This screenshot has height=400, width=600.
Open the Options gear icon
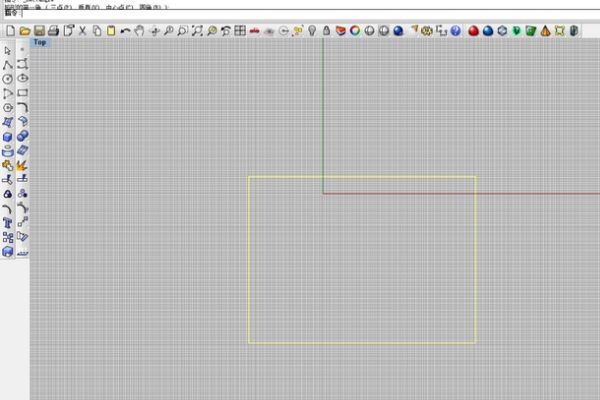[x=427, y=31]
